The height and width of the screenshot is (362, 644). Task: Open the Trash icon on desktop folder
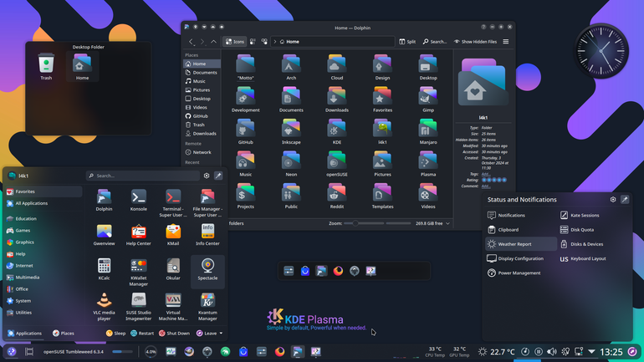46,67
